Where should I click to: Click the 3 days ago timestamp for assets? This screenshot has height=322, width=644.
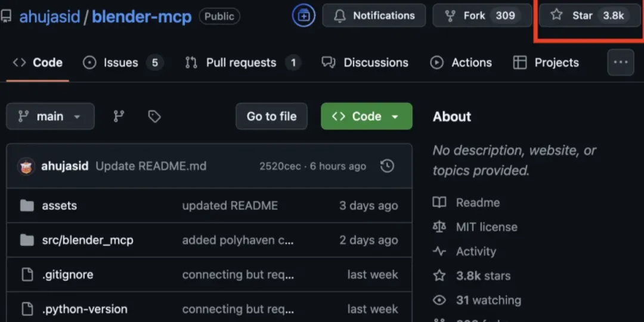point(369,205)
